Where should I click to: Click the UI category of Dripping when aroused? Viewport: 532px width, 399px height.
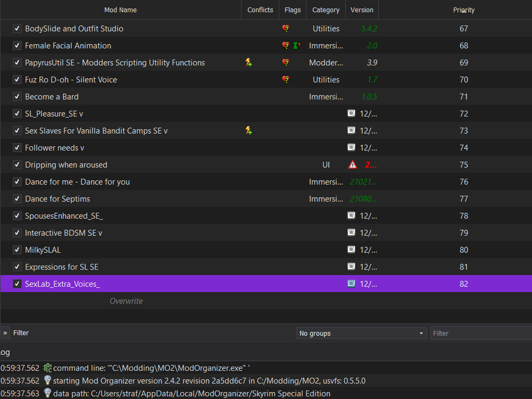tap(326, 164)
